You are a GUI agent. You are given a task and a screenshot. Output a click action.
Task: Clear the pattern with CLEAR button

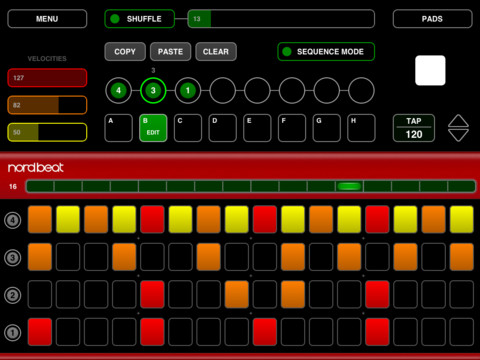(216, 52)
